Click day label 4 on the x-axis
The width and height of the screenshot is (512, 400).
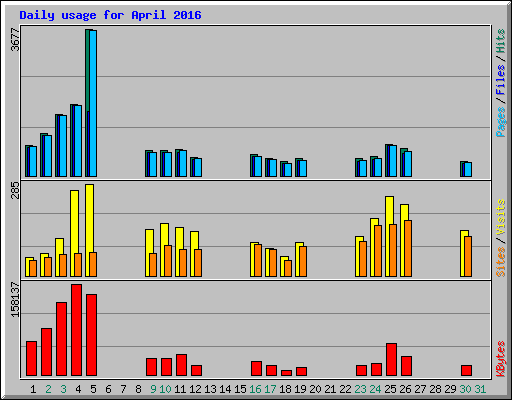point(78,389)
